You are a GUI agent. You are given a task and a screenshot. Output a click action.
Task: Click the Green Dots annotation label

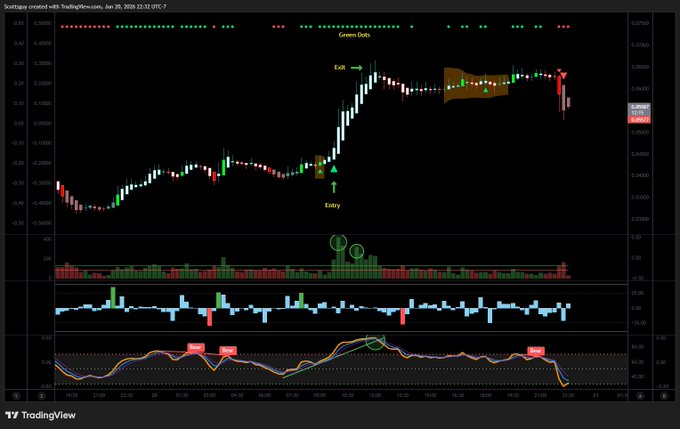(354, 35)
